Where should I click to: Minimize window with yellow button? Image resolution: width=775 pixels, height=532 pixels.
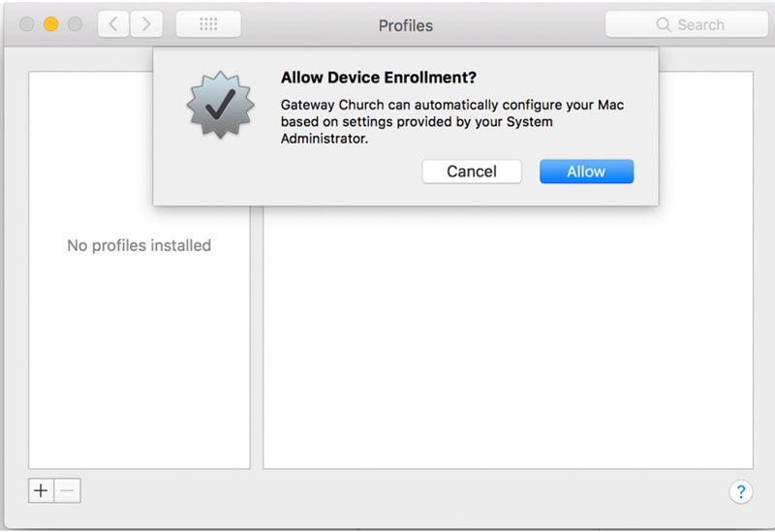[x=51, y=23]
